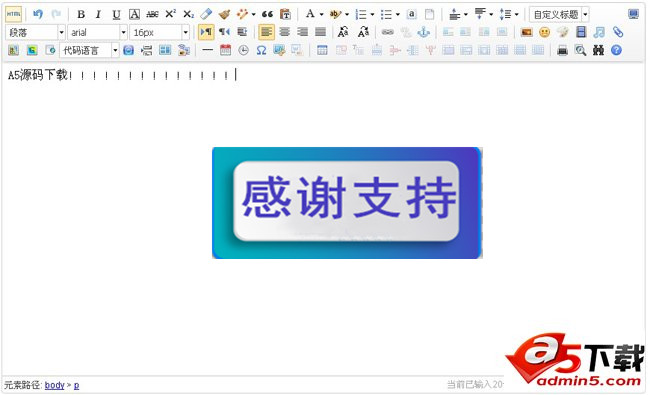Open the arial font family dropdown
The height and width of the screenshot is (395, 650).
[97, 32]
